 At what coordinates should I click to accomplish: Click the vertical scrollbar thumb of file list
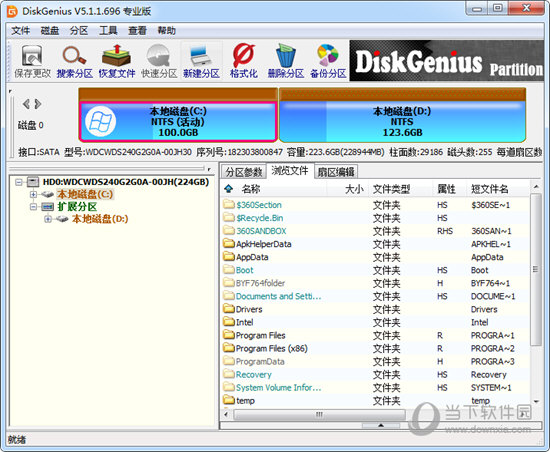pyautogui.click(x=535, y=269)
